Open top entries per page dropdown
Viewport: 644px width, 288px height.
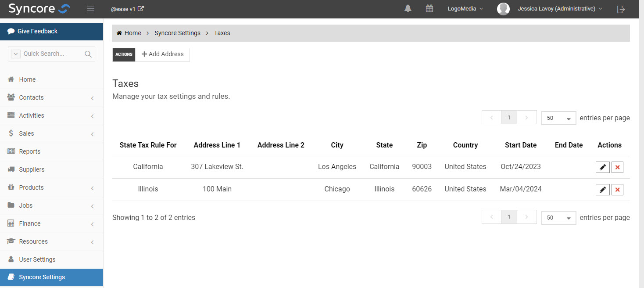point(559,118)
